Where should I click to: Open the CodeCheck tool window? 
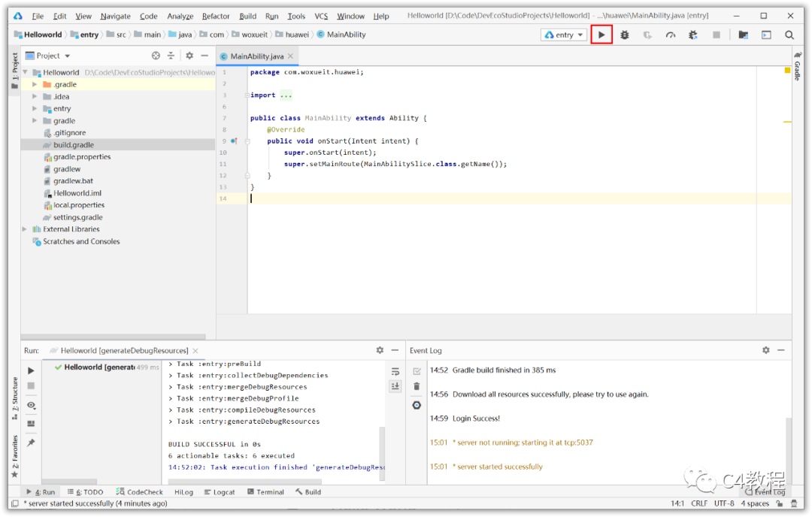[x=139, y=492]
